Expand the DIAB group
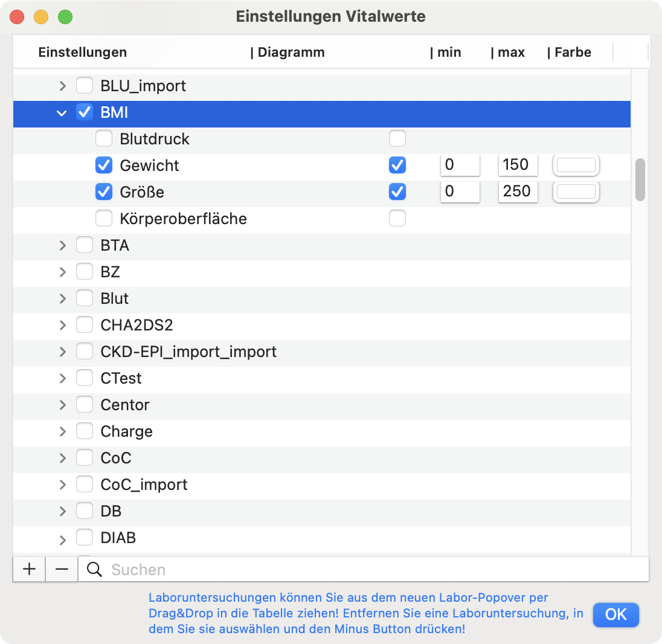The image size is (662, 644). coord(62,539)
